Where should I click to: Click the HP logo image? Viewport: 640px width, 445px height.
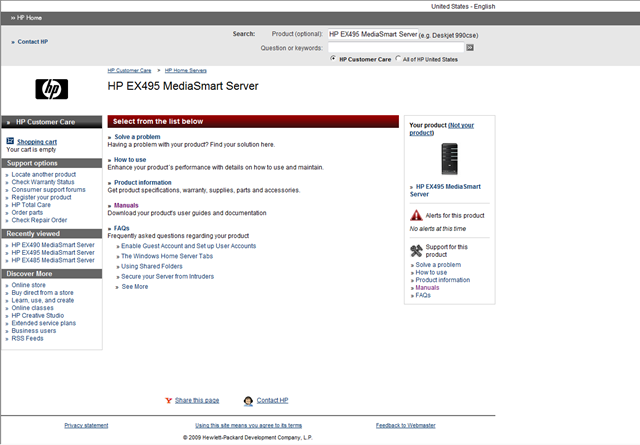[x=51, y=89]
